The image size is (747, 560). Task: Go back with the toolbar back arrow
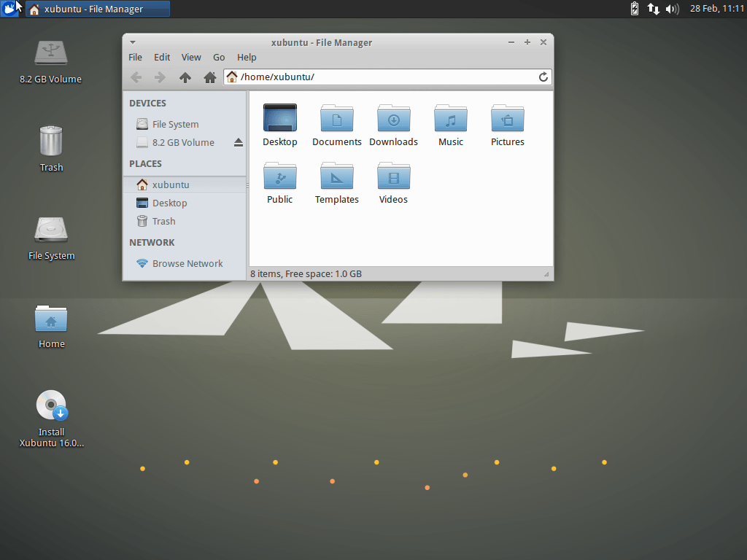(136, 77)
